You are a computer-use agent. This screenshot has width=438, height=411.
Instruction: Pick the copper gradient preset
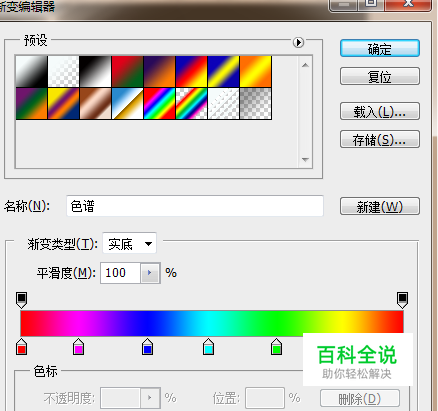coord(96,103)
